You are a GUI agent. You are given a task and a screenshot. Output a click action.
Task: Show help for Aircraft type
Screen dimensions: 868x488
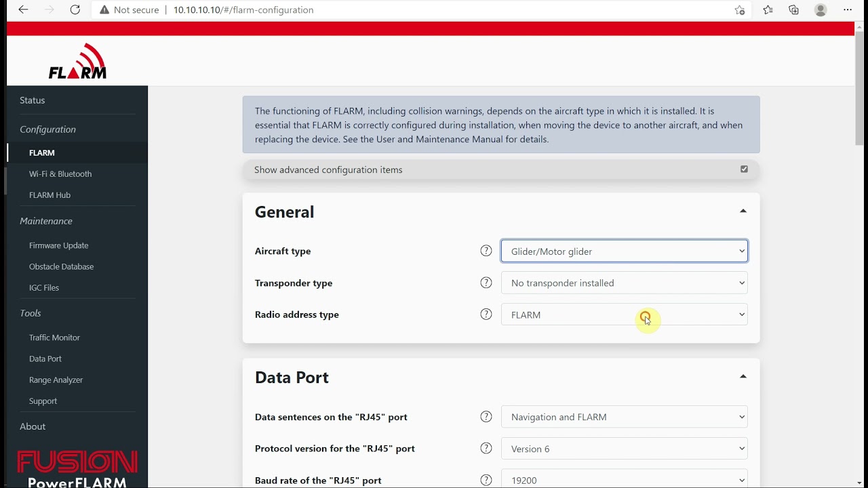tap(486, 251)
